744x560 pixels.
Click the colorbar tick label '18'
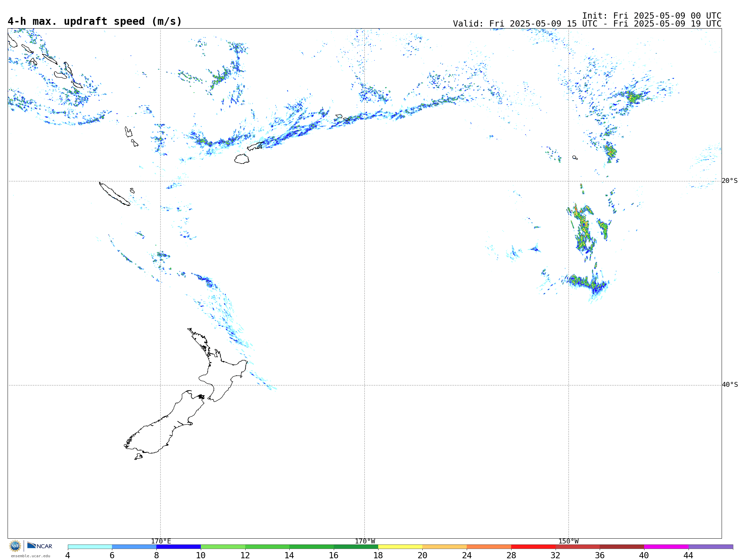coord(378,555)
